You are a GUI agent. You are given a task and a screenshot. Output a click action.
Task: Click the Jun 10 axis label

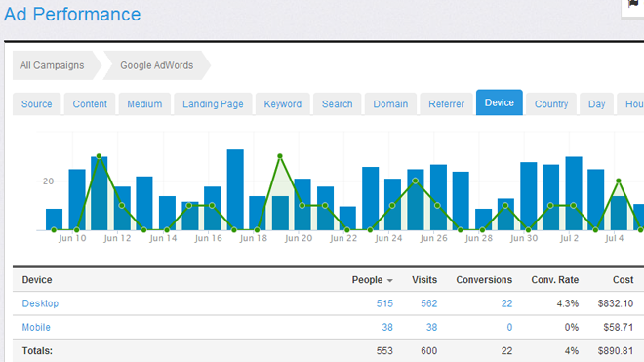(72, 238)
